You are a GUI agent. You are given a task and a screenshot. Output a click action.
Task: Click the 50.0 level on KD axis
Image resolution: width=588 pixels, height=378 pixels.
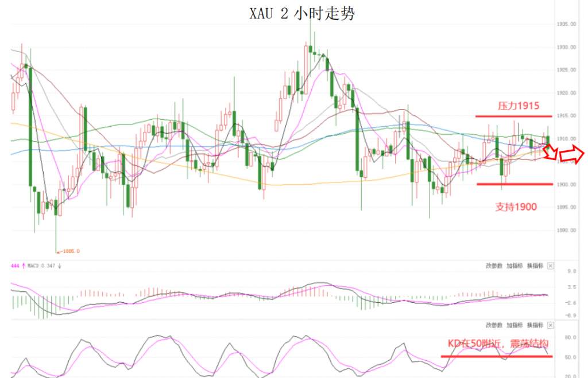(570, 357)
